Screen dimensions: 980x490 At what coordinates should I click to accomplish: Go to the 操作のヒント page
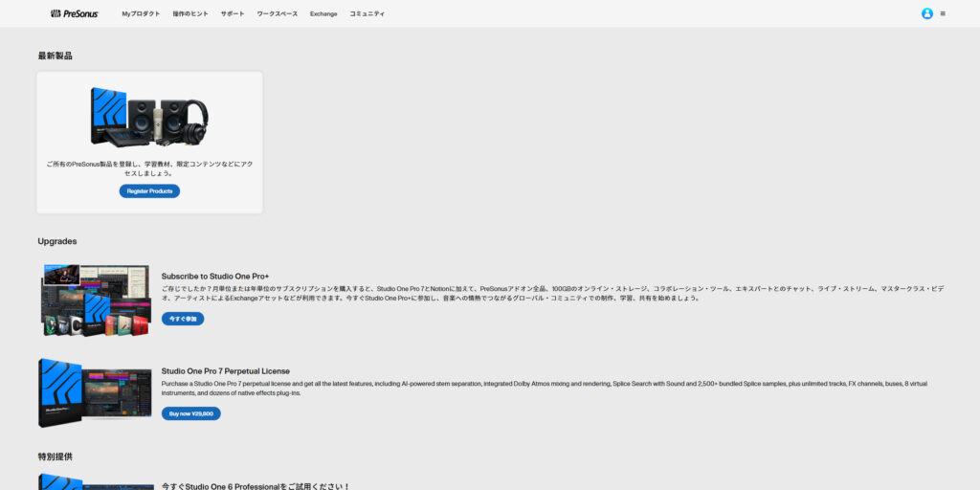pyautogui.click(x=190, y=14)
